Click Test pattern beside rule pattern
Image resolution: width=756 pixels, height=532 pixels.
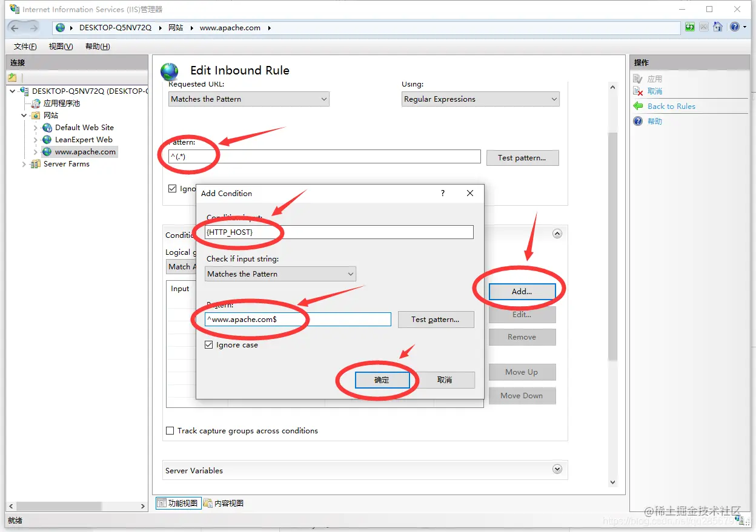coord(522,157)
